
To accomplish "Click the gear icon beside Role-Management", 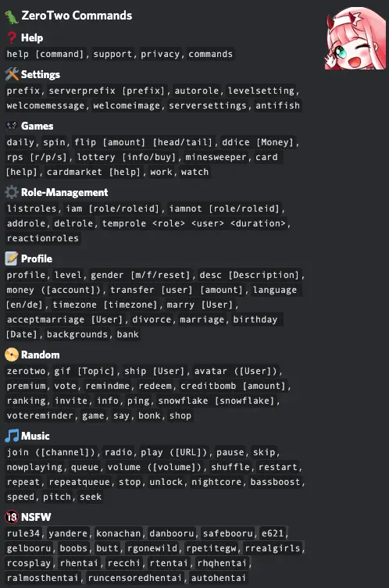I will 12,192.
